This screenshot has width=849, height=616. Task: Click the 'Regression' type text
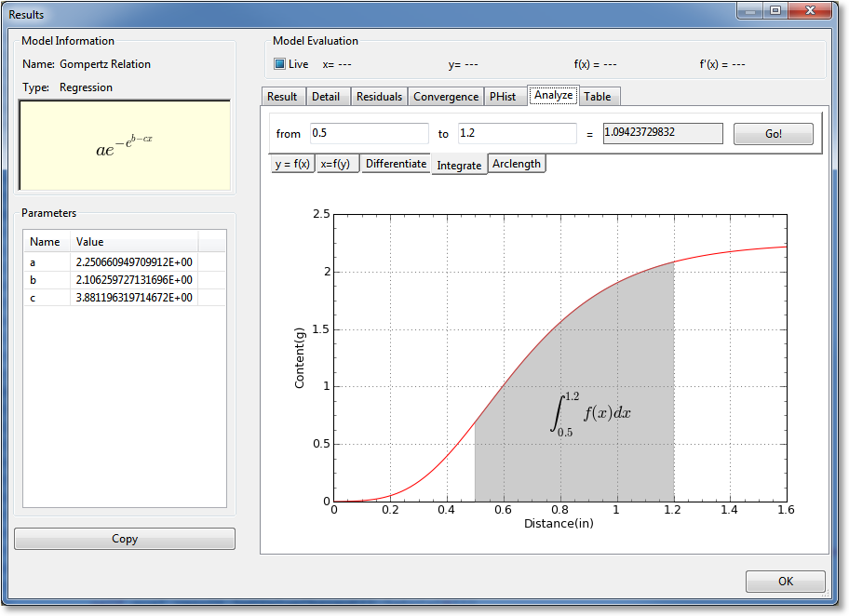coord(86,87)
